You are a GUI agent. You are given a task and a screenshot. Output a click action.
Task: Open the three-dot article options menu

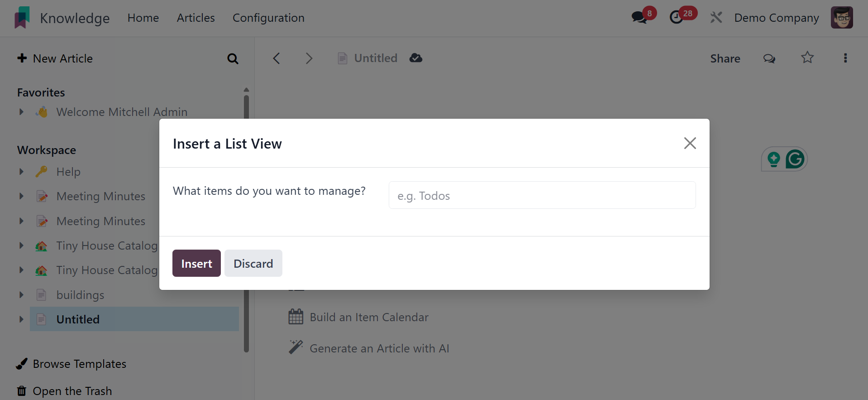(845, 58)
